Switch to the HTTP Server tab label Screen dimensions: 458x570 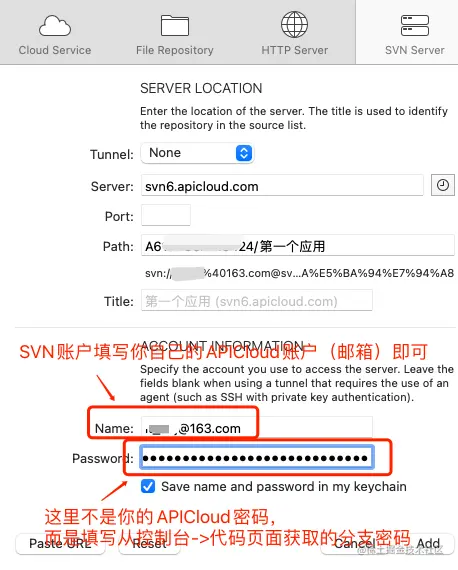point(294,50)
